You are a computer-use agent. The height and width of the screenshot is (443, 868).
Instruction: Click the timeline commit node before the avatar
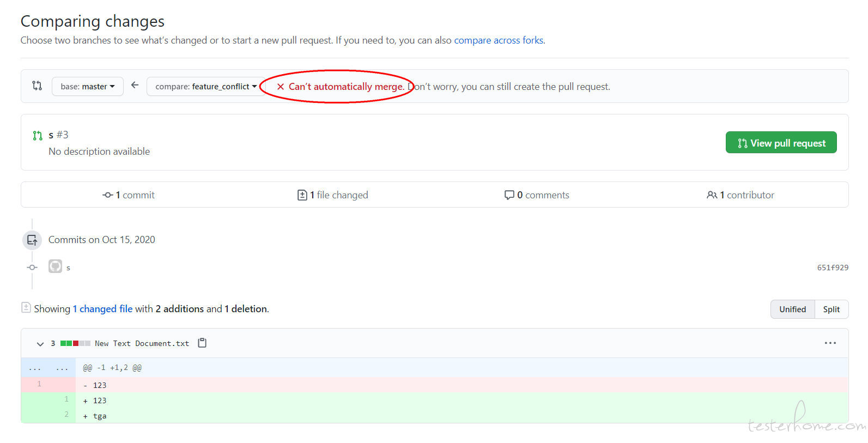[32, 267]
